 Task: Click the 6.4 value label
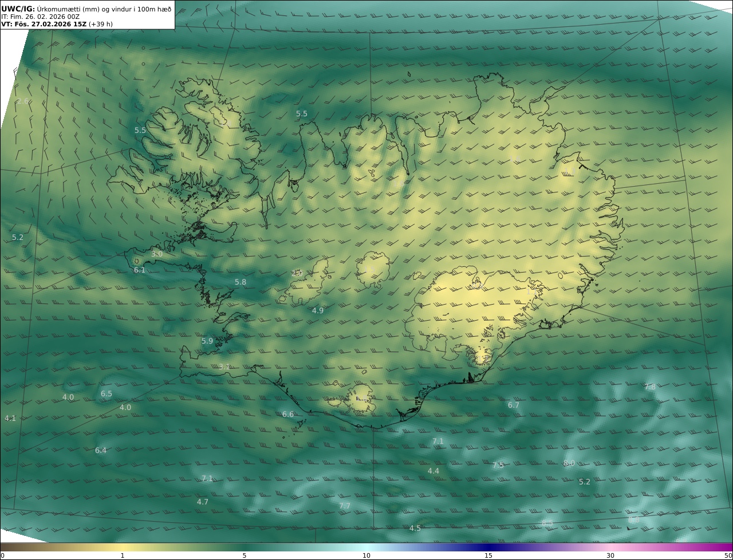[x=101, y=450]
